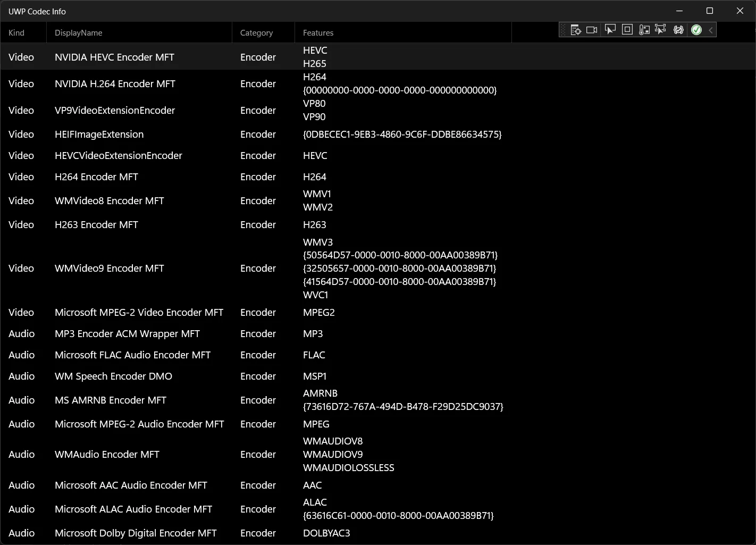
Task: Click the H263 Encoder MFT name
Action: [x=96, y=224]
